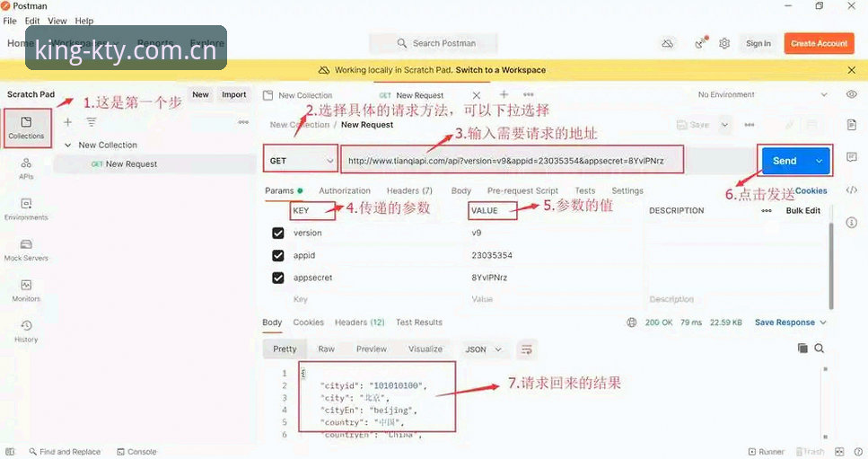Open the help icon in the status bar
The width and height of the screenshot is (868, 459).
[858, 452]
